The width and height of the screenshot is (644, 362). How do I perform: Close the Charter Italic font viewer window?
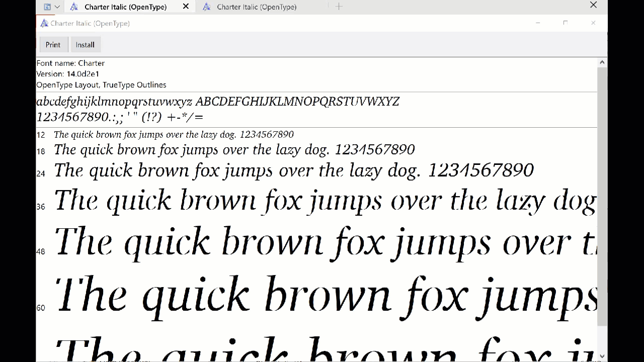coord(593,23)
